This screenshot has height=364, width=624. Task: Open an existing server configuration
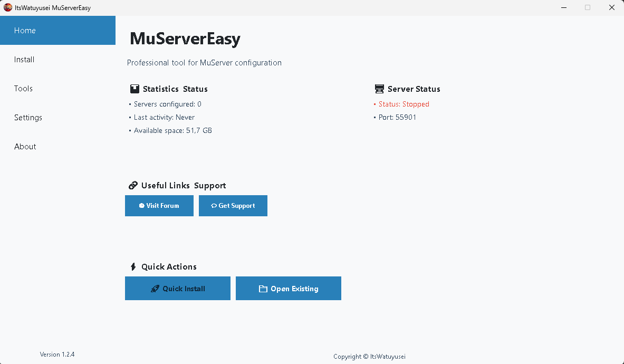(x=288, y=288)
